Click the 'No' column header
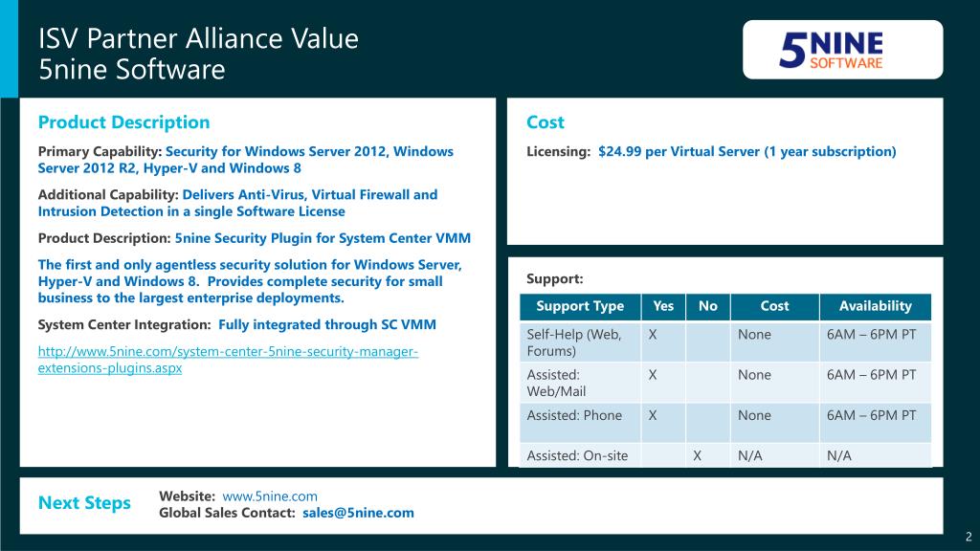The width and height of the screenshot is (980, 551). [707, 306]
